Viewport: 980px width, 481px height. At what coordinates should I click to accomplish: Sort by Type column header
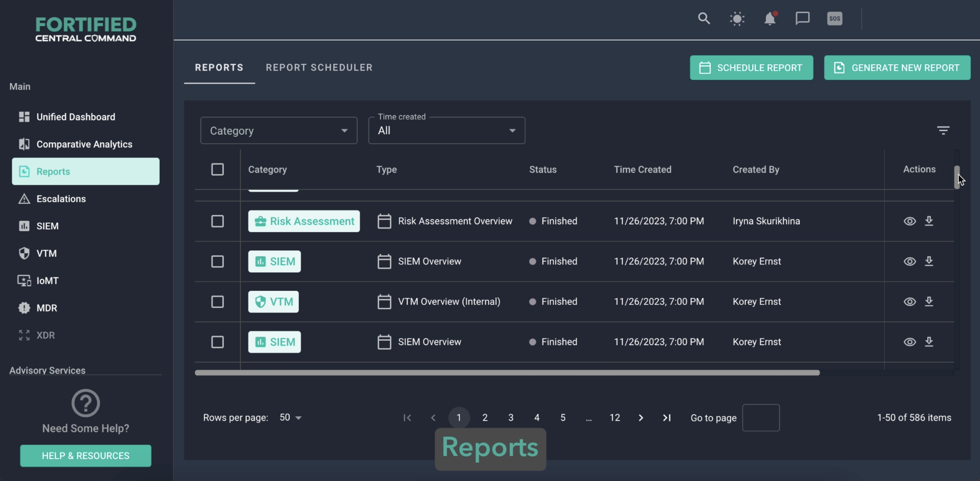[386, 170]
